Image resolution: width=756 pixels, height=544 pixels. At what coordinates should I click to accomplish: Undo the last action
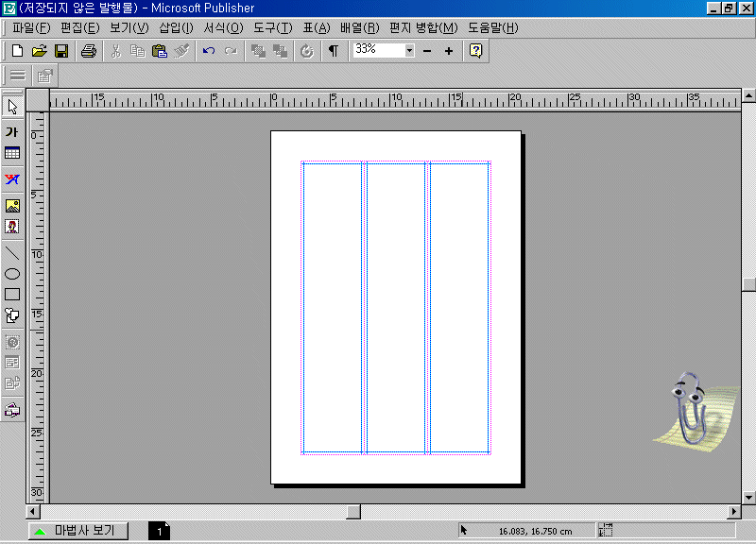[209, 51]
